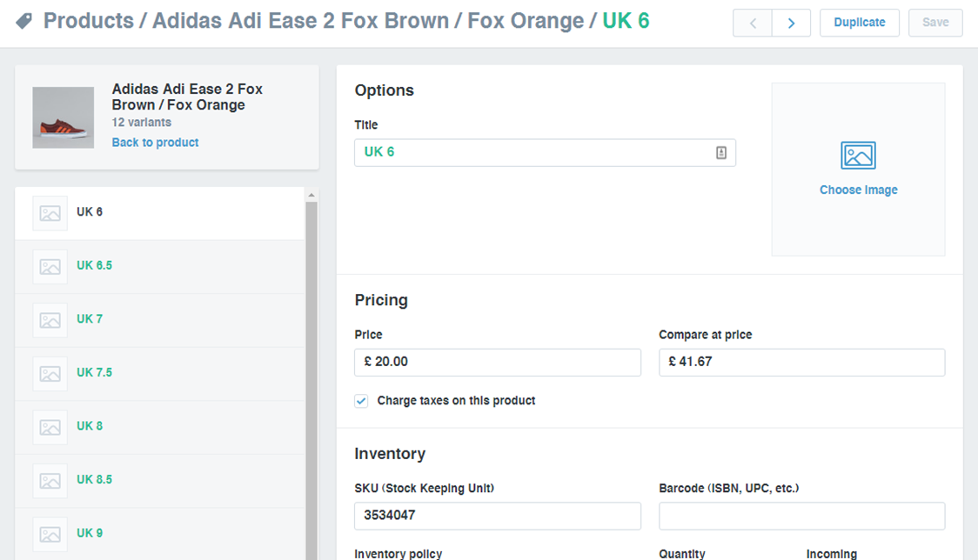This screenshot has width=978, height=560.
Task: Click the Price input field
Action: (497, 363)
